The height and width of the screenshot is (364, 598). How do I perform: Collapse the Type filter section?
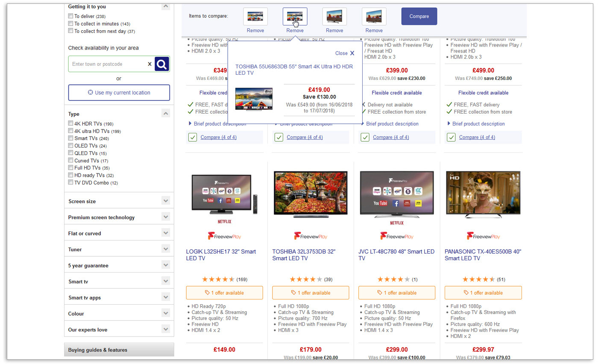pos(166,113)
